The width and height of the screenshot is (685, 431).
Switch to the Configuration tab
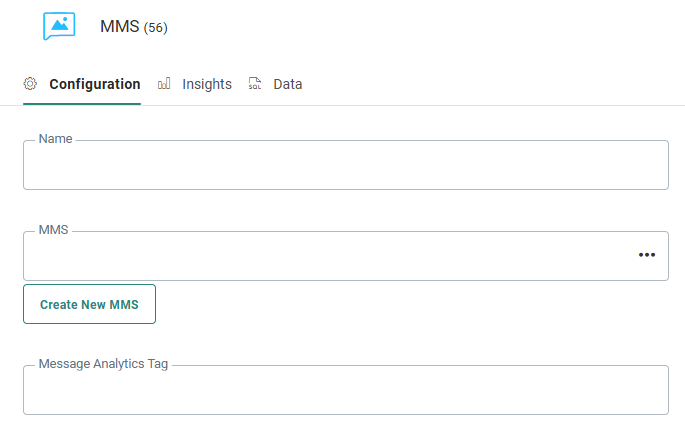coord(94,84)
